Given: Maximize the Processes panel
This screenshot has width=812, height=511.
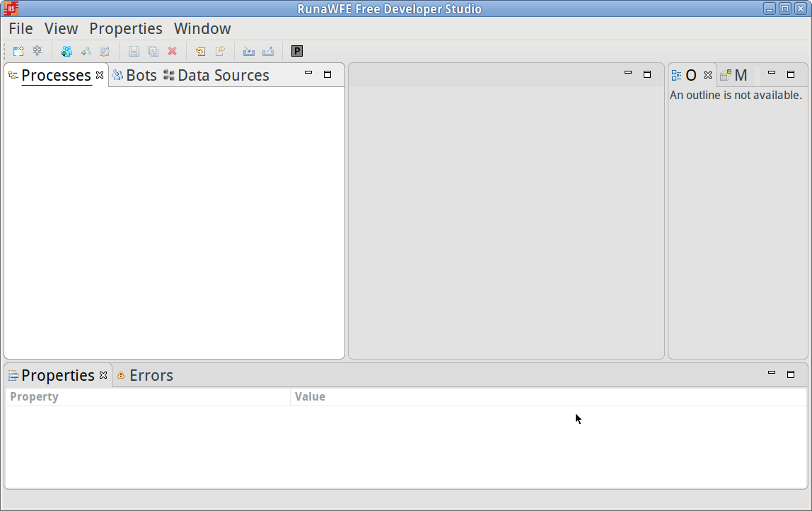Looking at the screenshot, I should tap(327, 74).
